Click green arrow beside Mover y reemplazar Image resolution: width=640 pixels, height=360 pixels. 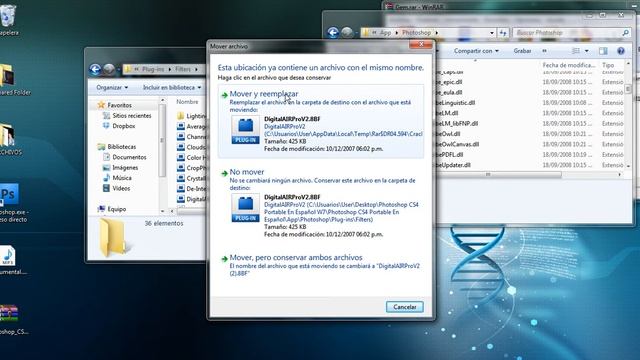tap(224, 95)
